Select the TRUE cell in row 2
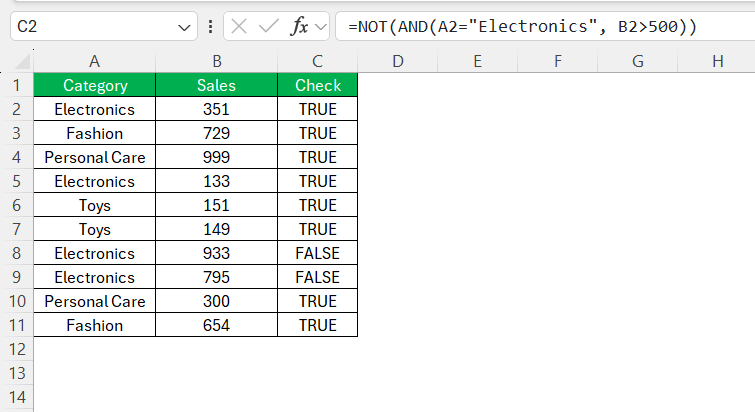Screen dimensions: 755x412 pos(318,109)
